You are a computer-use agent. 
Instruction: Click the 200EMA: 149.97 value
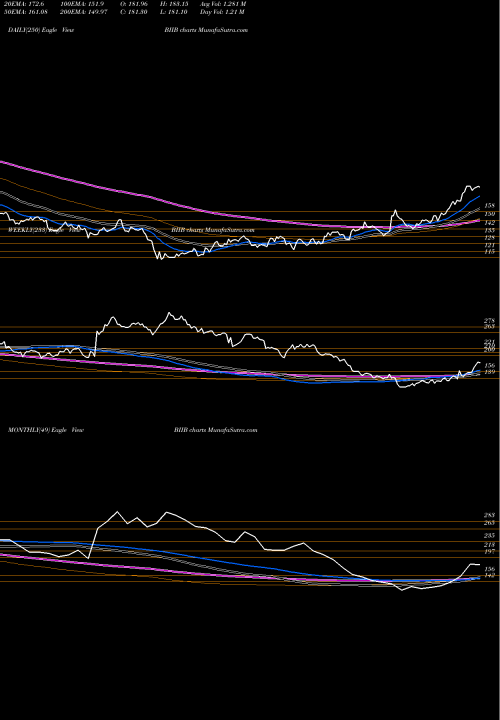coord(84,12)
